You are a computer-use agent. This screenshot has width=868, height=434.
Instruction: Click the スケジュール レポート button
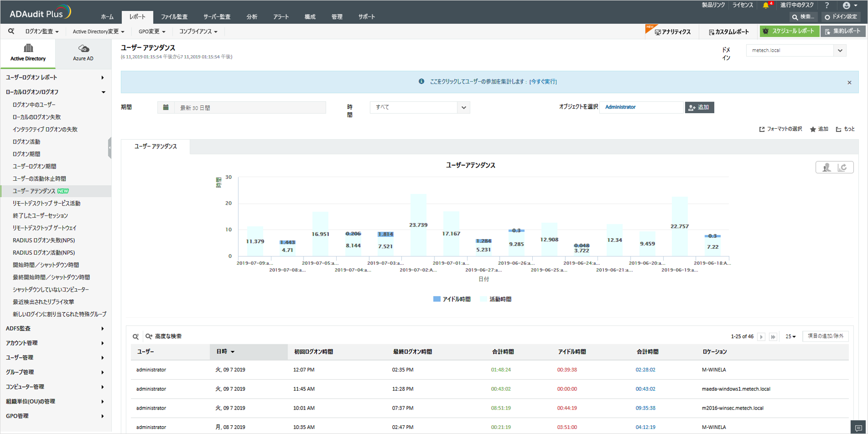(789, 31)
